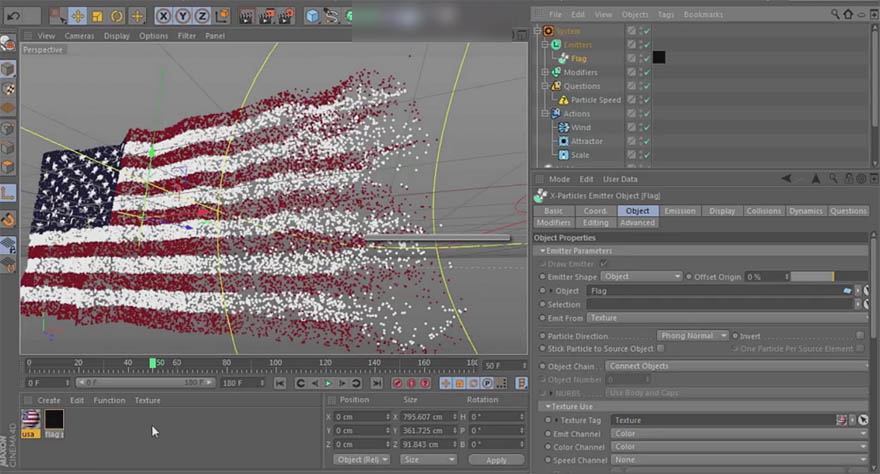
Task: Expand the Modifiers tree node
Action: pyautogui.click(x=544, y=72)
